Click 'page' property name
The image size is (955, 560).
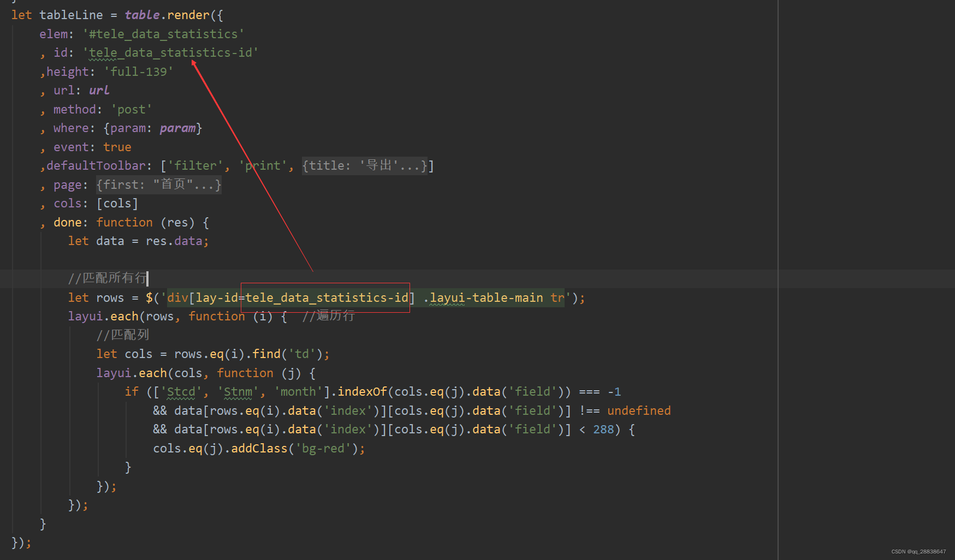click(x=68, y=185)
